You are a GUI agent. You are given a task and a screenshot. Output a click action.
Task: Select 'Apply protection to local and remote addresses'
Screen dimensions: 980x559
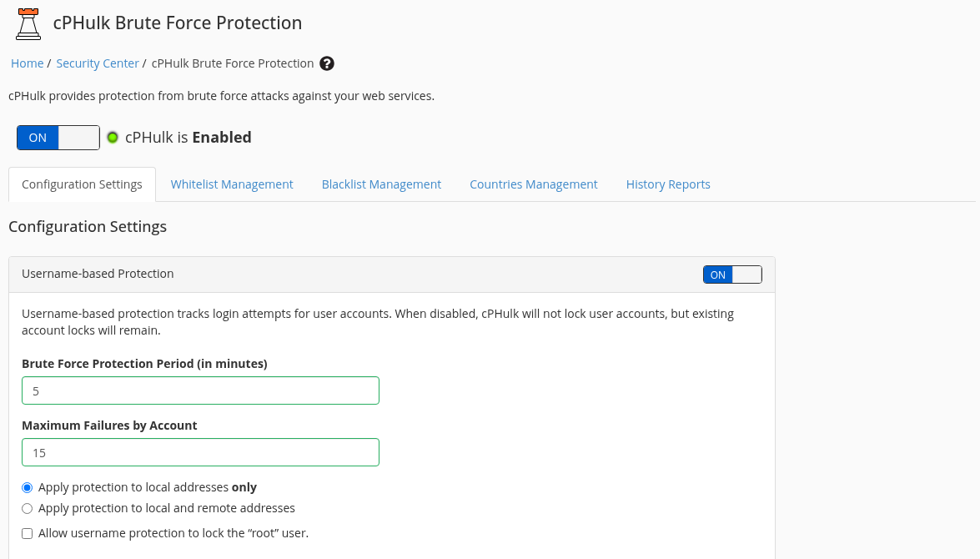coord(27,508)
